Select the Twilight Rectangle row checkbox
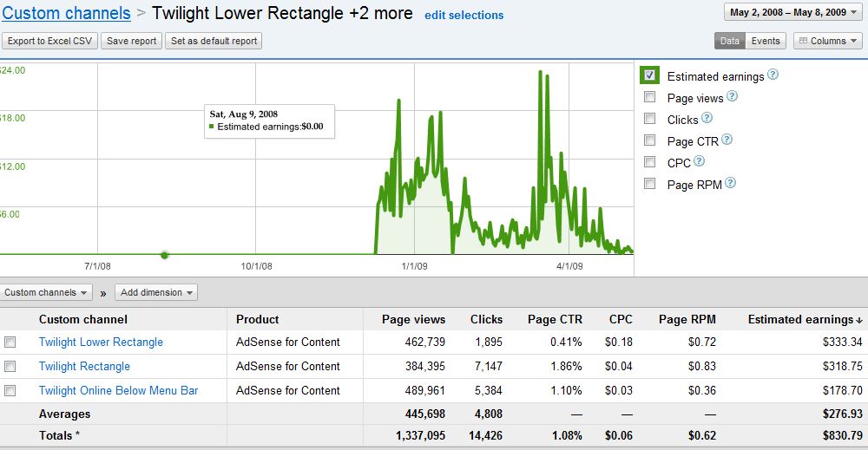The image size is (868, 450). tap(10, 367)
